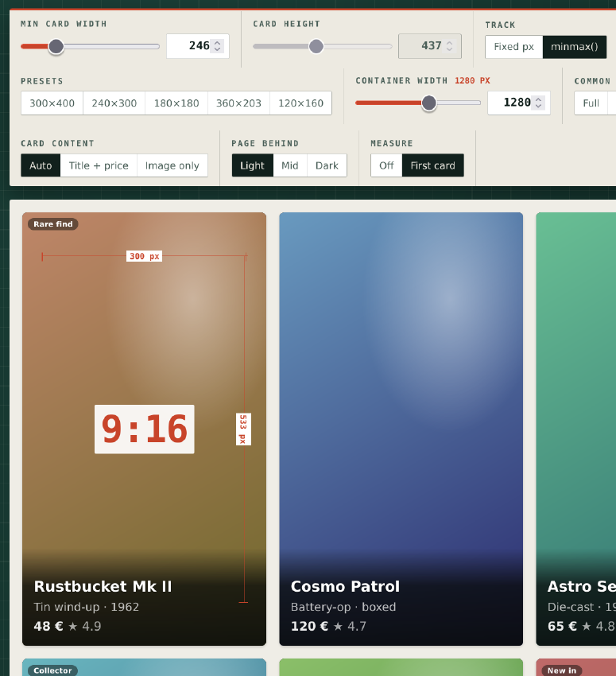This screenshot has height=676, width=616.
Task: Apply the 300×400 preset
Action: pyautogui.click(x=52, y=103)
